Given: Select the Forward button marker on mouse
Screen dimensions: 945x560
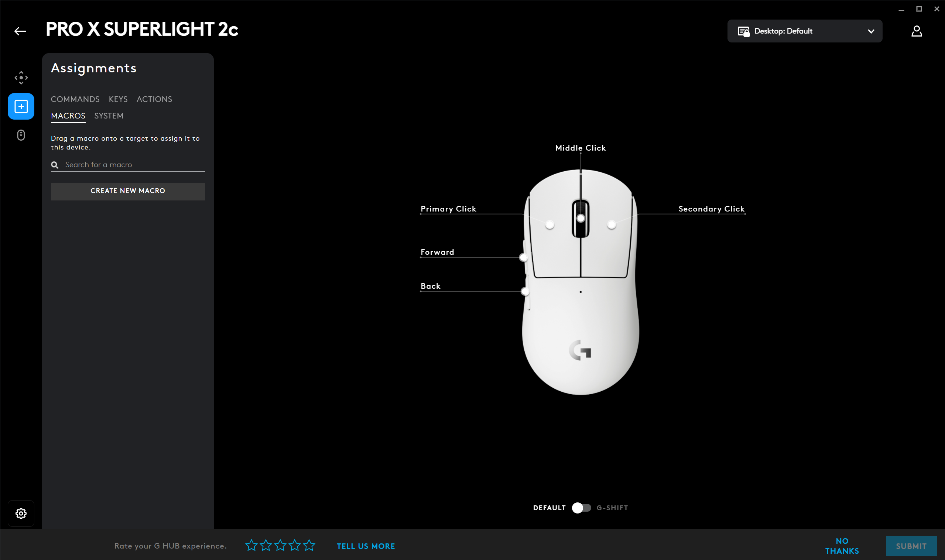Looking at the screenshot, I should [523, 258].
